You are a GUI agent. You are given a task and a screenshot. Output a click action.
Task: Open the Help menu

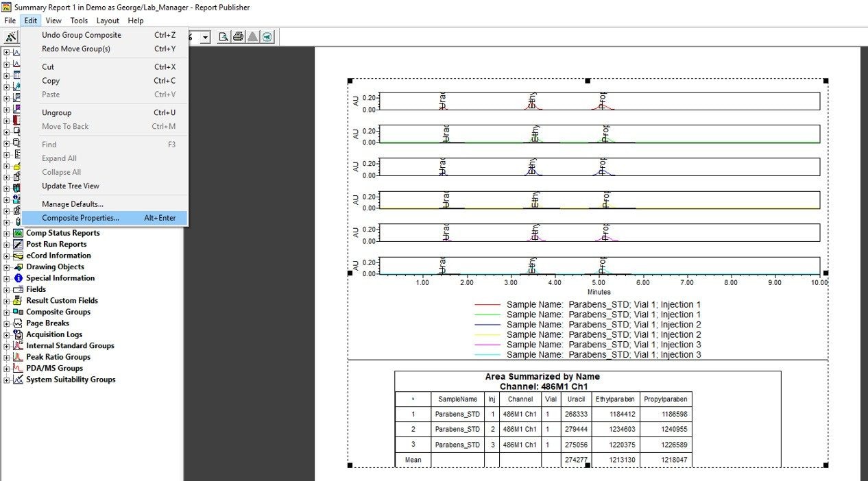136,21
